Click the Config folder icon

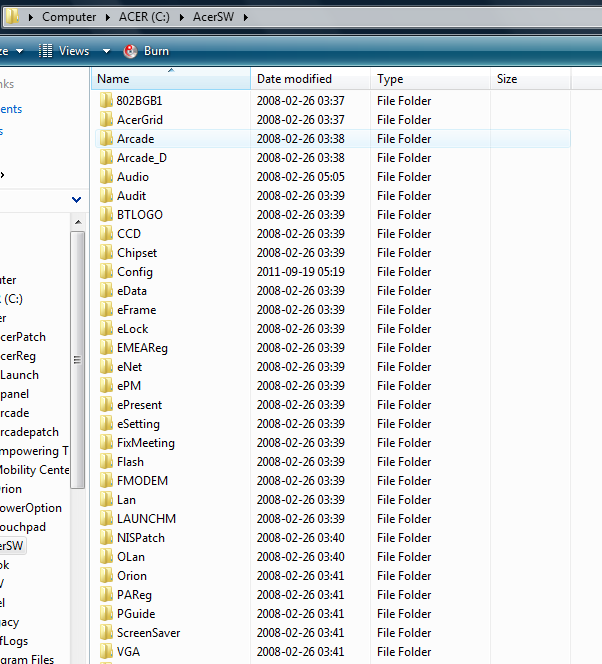pos(106,272)
